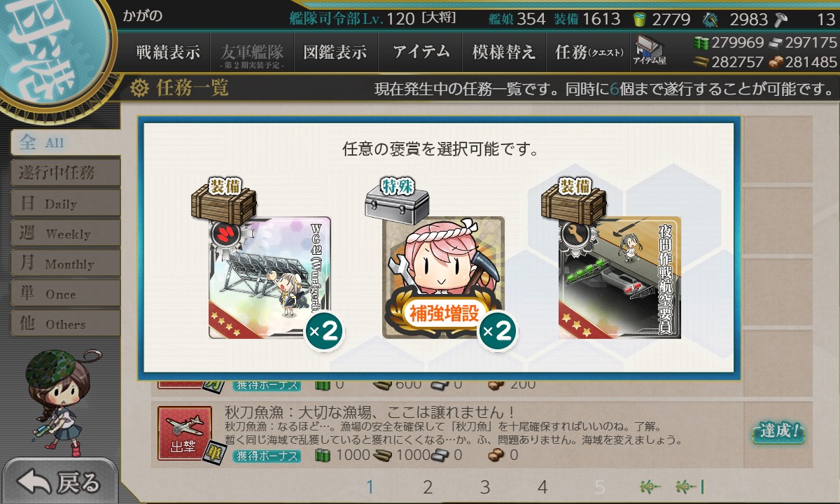
Task: Click the red 出撃 sortie quest icon
Action: [184, 433]
